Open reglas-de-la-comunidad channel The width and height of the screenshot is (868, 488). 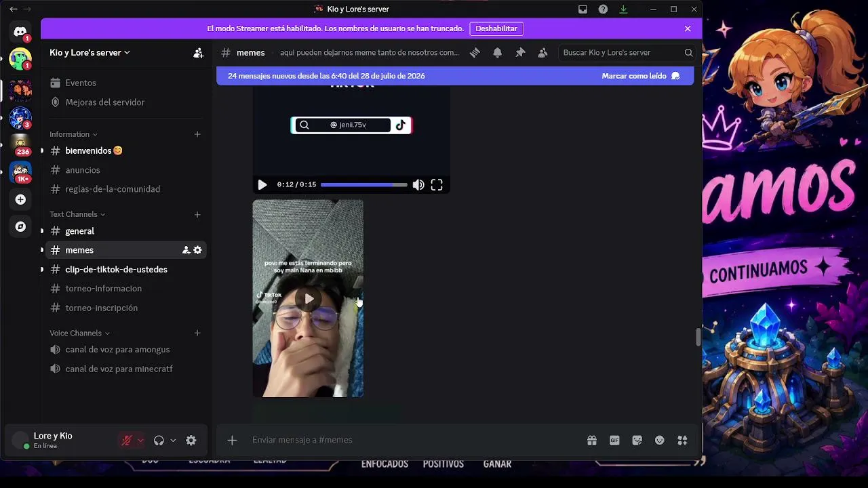(x=126, y=189)
